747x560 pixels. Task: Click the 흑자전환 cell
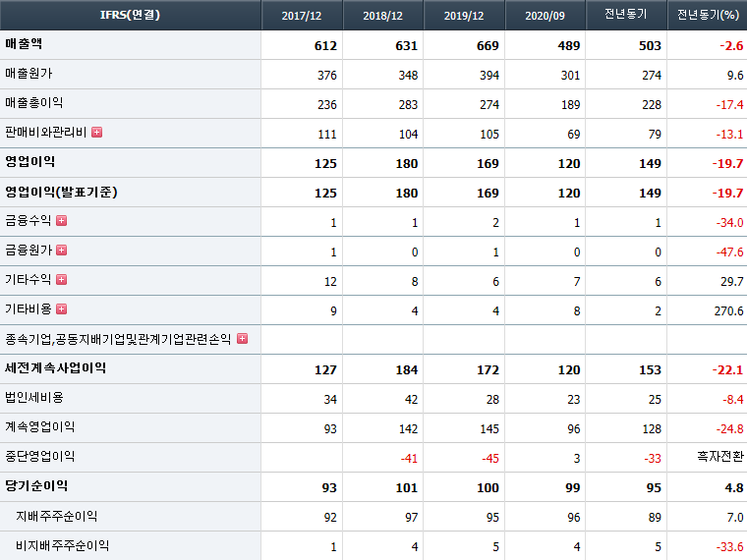point(720,456)
